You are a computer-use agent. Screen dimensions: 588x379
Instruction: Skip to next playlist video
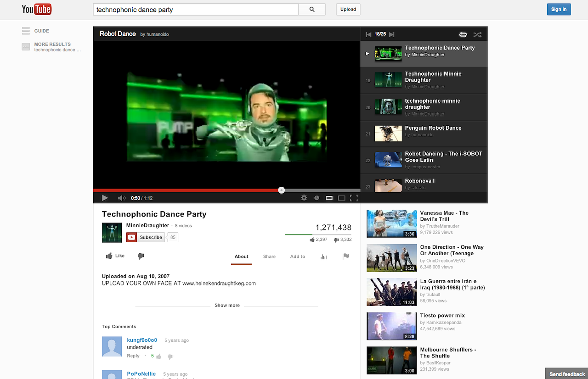pos(392,34)
